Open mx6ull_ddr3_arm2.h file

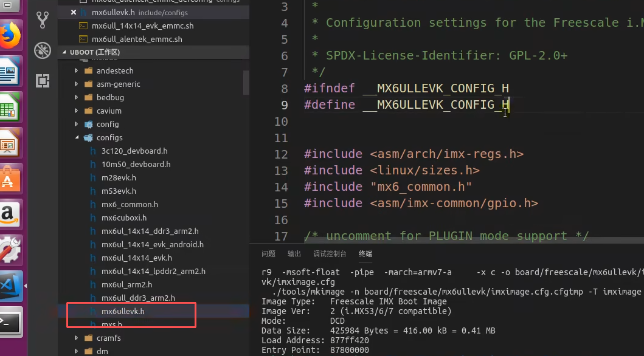click(138, 298)
